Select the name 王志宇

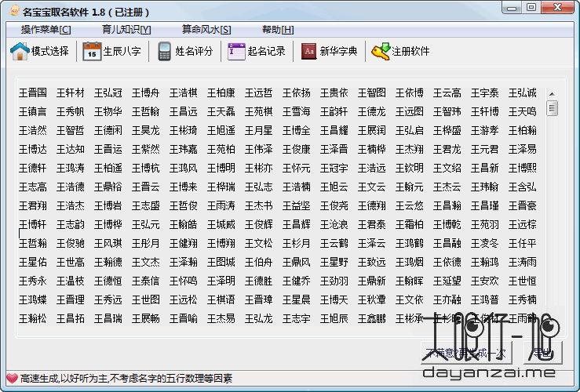coord(297,318)
